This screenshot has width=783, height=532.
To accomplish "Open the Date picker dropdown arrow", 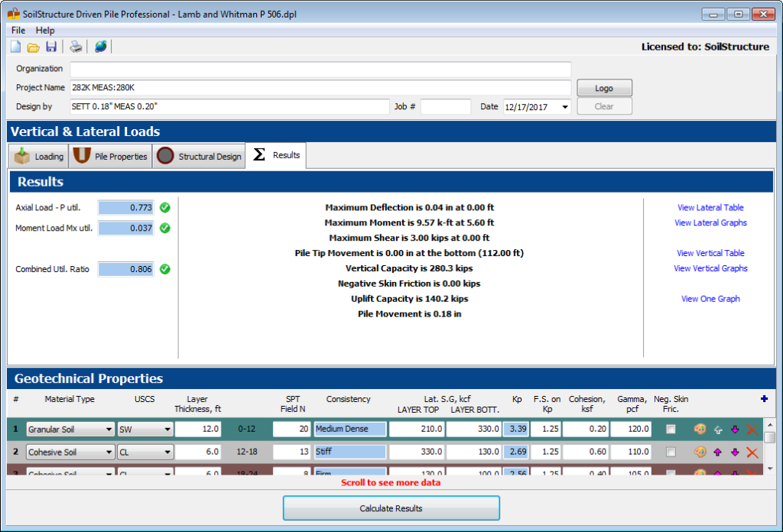I will [x=565, y=107].
